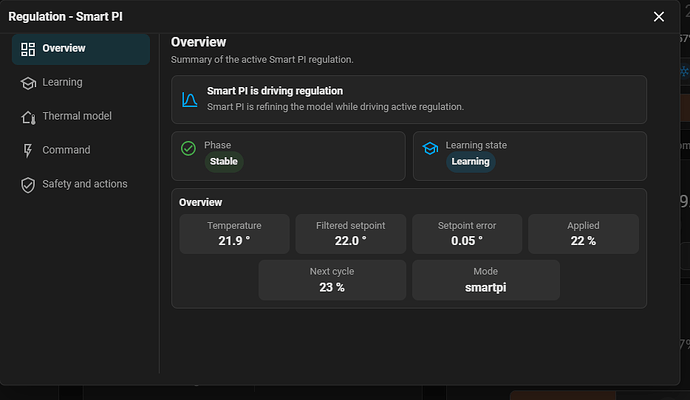Click the Next cycle 23 % tile

[332, 280]
